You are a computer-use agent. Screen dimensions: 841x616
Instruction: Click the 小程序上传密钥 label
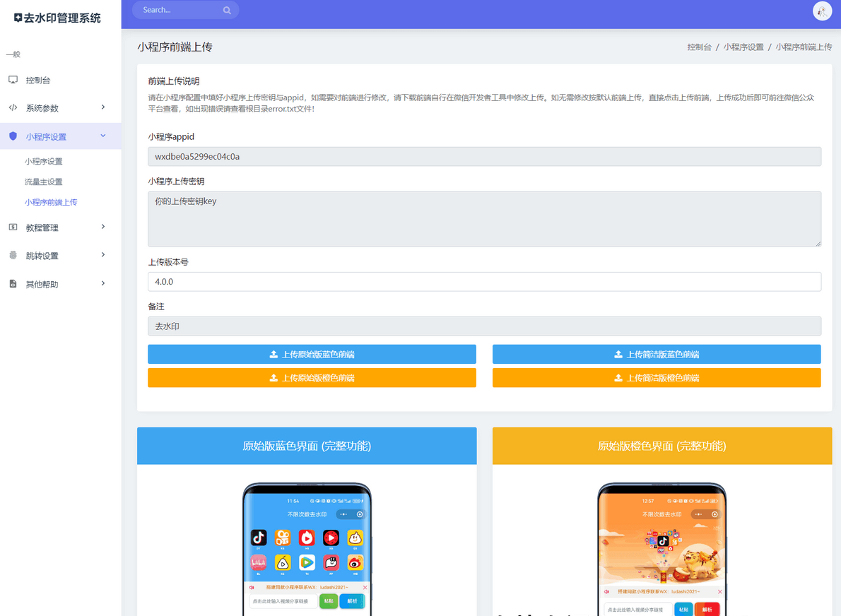coord(176,182)
